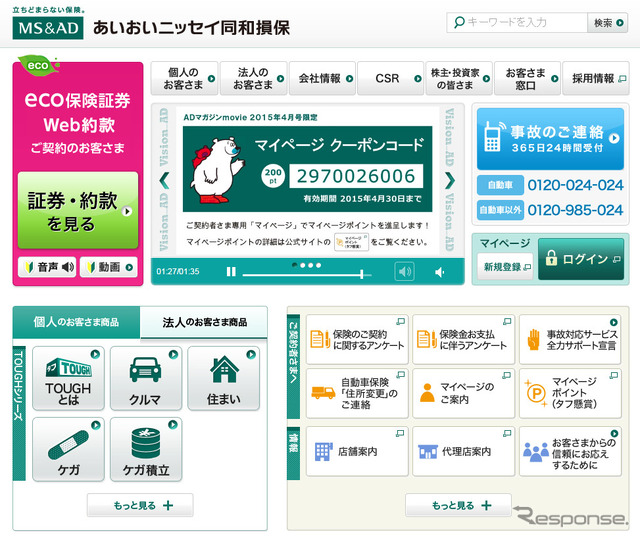The image size is (640, 538).
Task: Click the eco leaf badge
Action: 38,65
